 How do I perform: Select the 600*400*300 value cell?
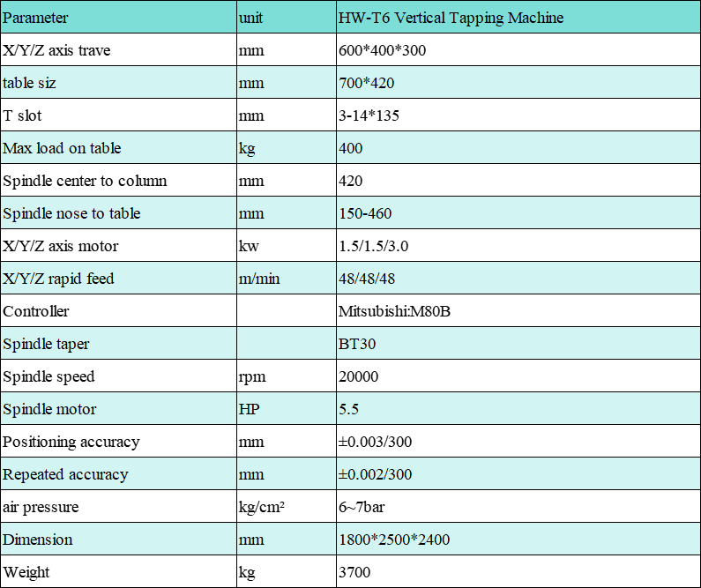click(x=518, y=49)
